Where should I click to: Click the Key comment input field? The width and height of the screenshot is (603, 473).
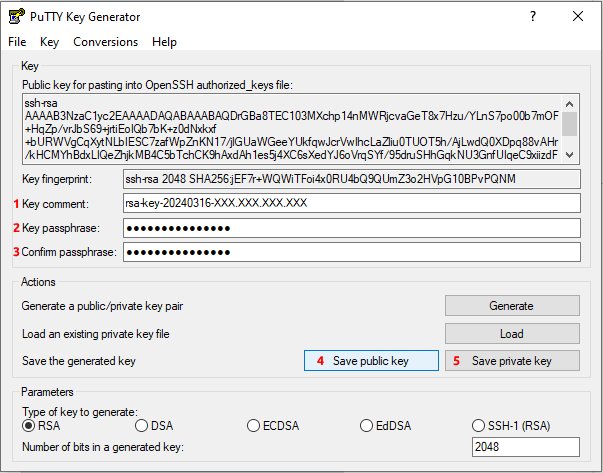tap(351, 203)
